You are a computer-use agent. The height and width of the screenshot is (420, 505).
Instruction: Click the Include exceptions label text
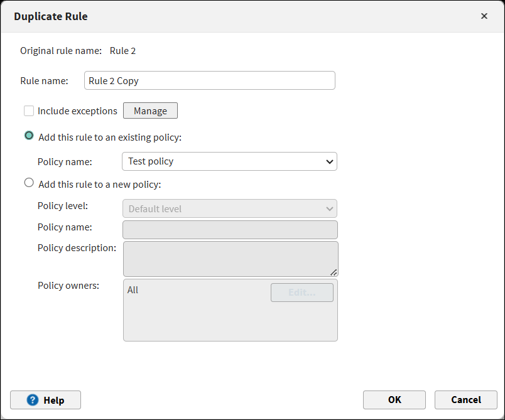pyautogui.click(x=77, y=111)
